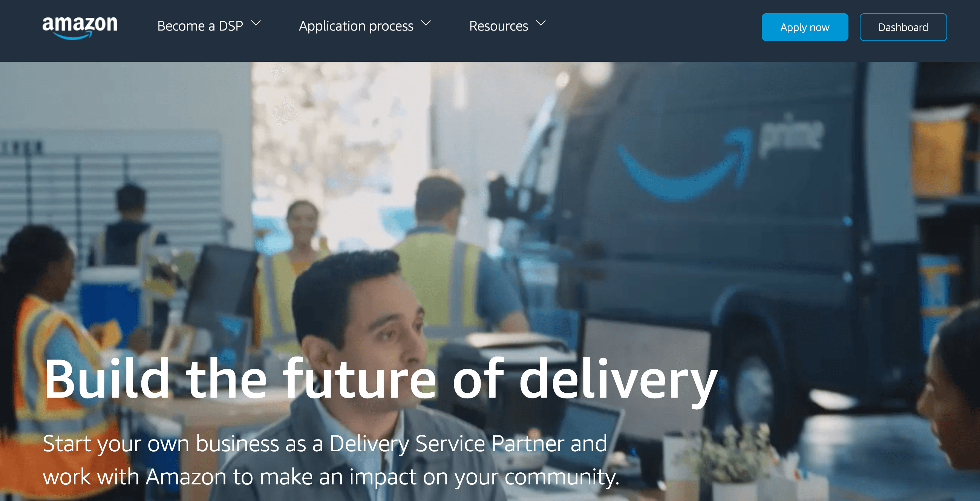
Task: Open the Resources menu label
Action: pos(498,26)
